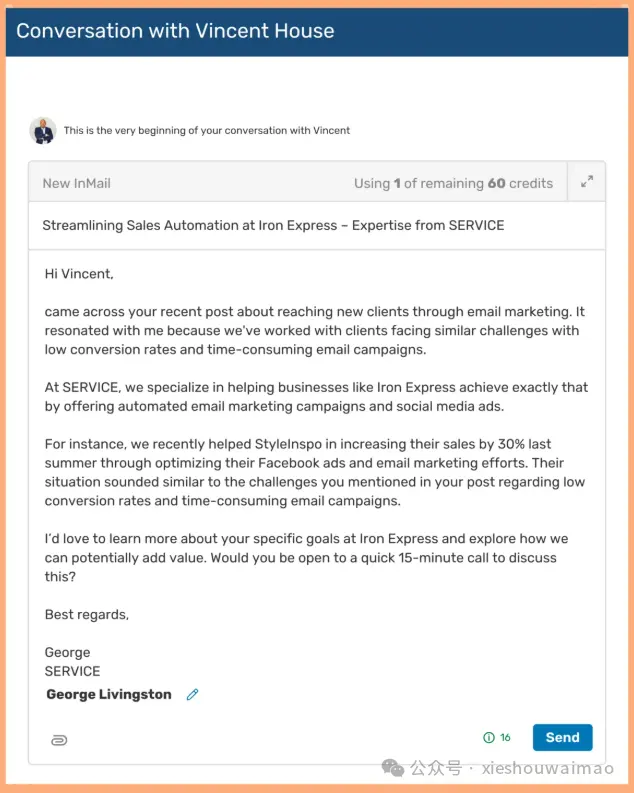Click the remaining 60 credits text
This screenshot has width=634, height=793.
click(453, 183)
